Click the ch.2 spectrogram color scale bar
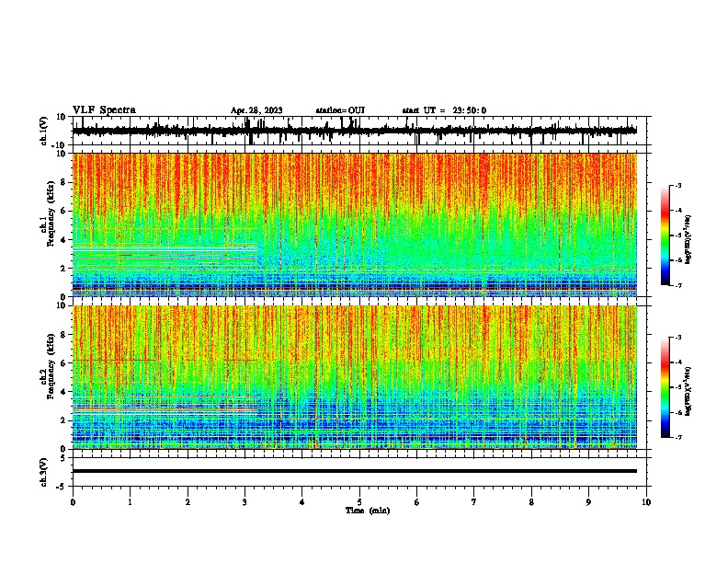This screenshot has height=563, width=728. point(665,387)
